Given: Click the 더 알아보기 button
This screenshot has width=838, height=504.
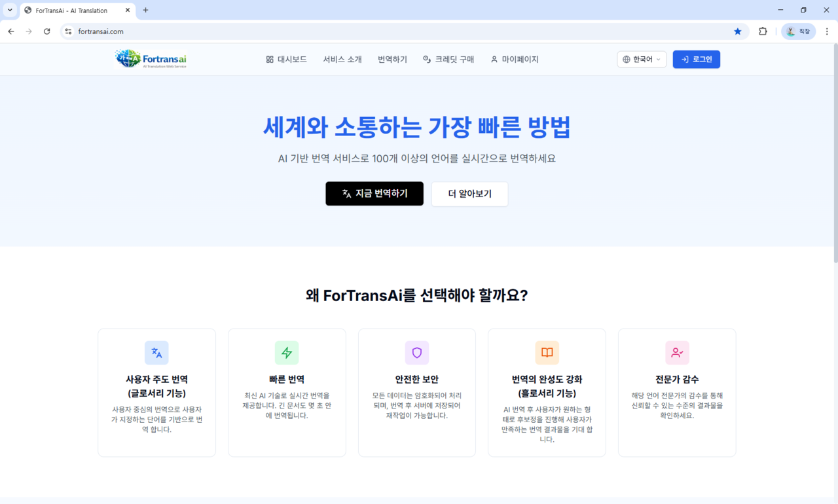Looking at the screenshot, I should click(469, 194).
